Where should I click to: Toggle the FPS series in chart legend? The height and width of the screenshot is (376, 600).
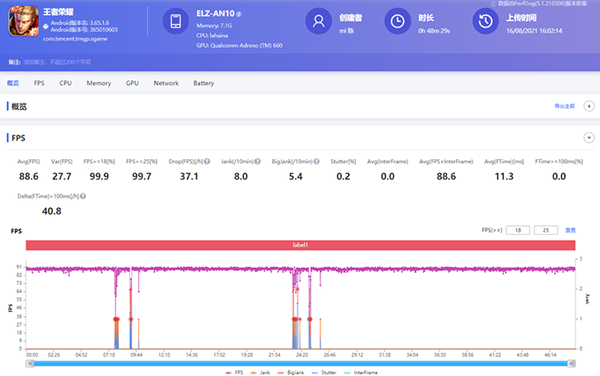(x=234, y=372)
